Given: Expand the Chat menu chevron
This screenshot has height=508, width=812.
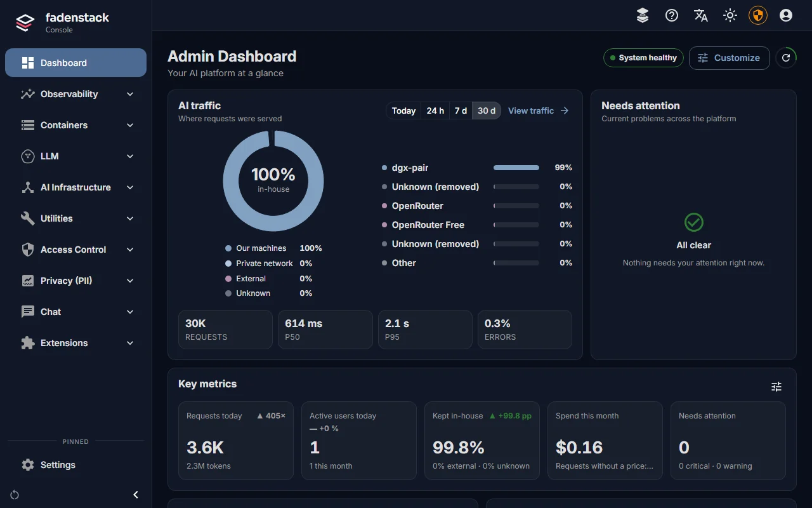Looking at the screenshot, I should pos(130,312).
